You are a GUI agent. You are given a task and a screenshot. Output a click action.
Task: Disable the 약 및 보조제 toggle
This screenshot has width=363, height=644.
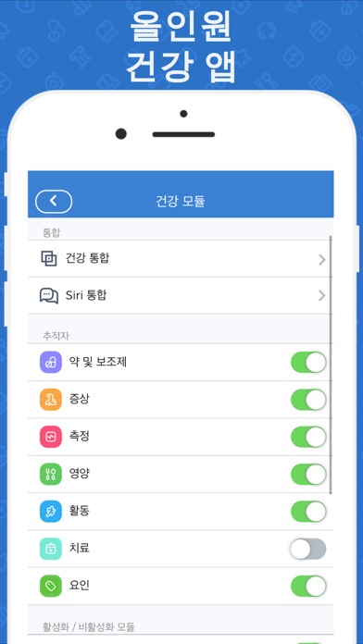point(308,363)
